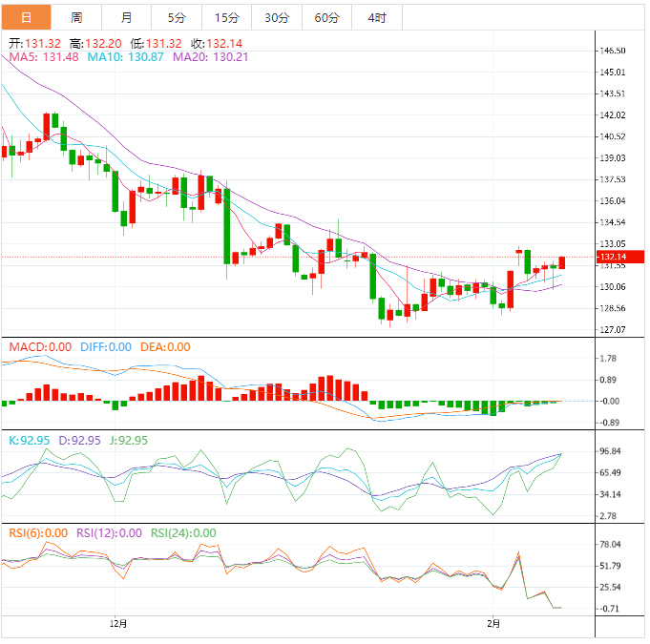
Task: Click the MACD:0.00 indicator label
Action: point(40,347)
